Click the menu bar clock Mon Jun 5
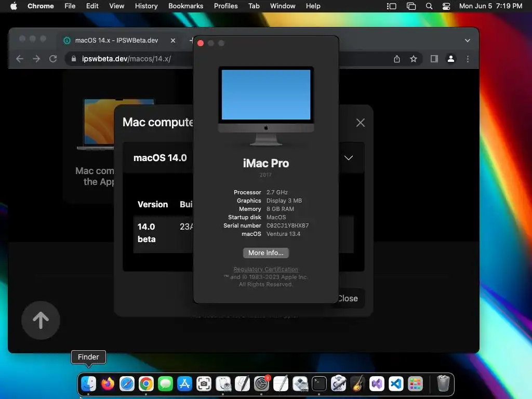Viewport: 532px width, 399px height. coord(490,6)
